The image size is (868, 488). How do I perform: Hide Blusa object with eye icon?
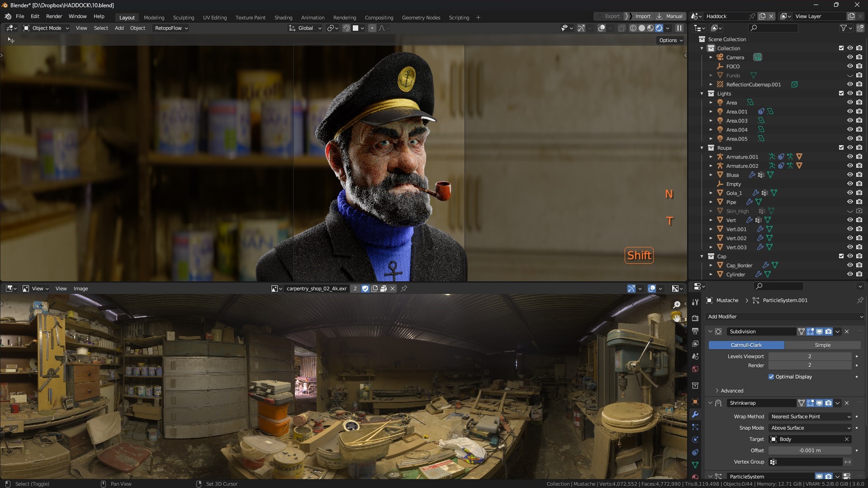pyautogui.click(x=850, y=175)
